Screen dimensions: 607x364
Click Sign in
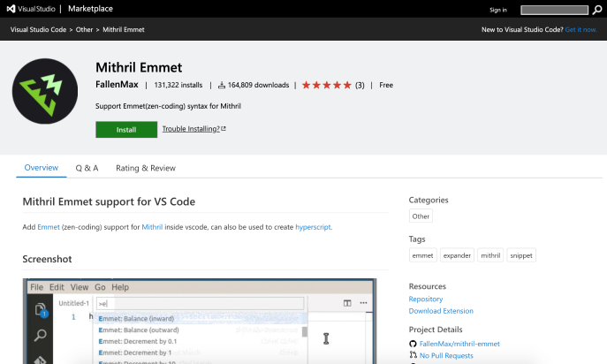[497, 10]
